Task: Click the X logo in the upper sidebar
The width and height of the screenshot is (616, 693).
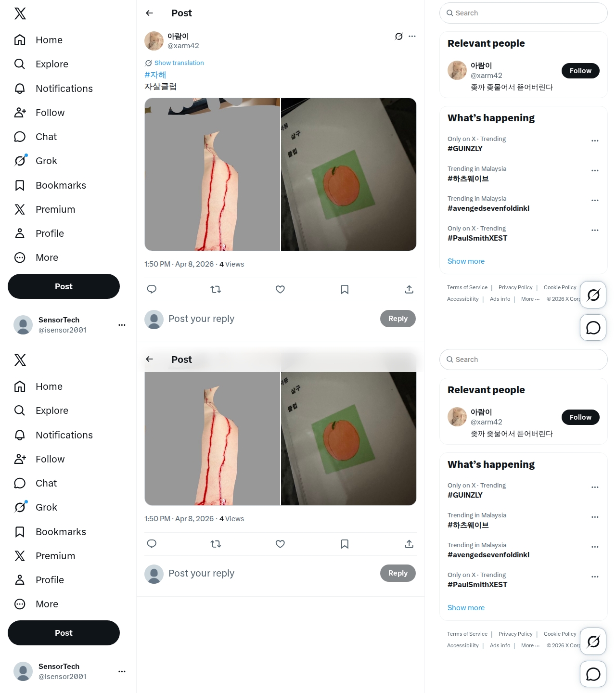Action: tap(20, 13)
